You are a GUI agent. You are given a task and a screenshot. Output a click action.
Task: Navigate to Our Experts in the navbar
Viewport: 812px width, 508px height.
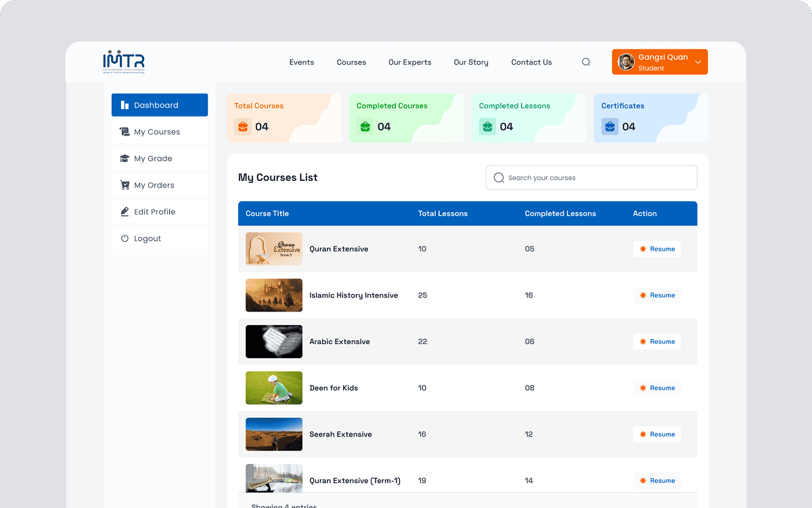pos(409,62)
